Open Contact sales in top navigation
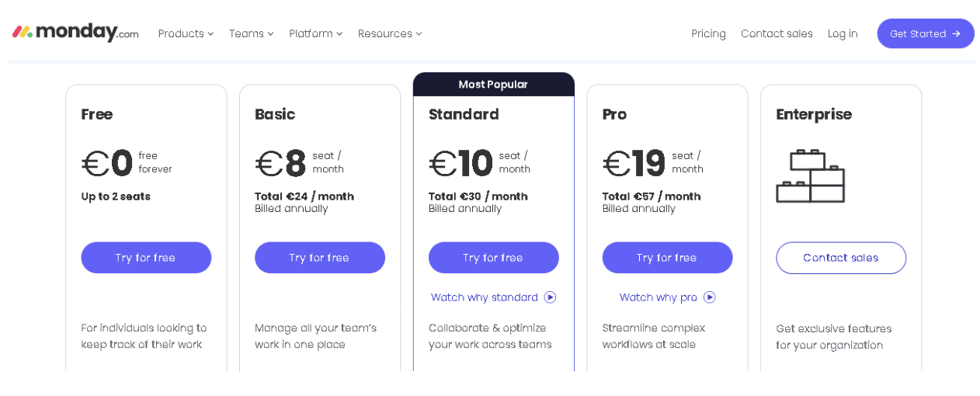The width and height of the screenshot is (980, 396). point(777,34)
